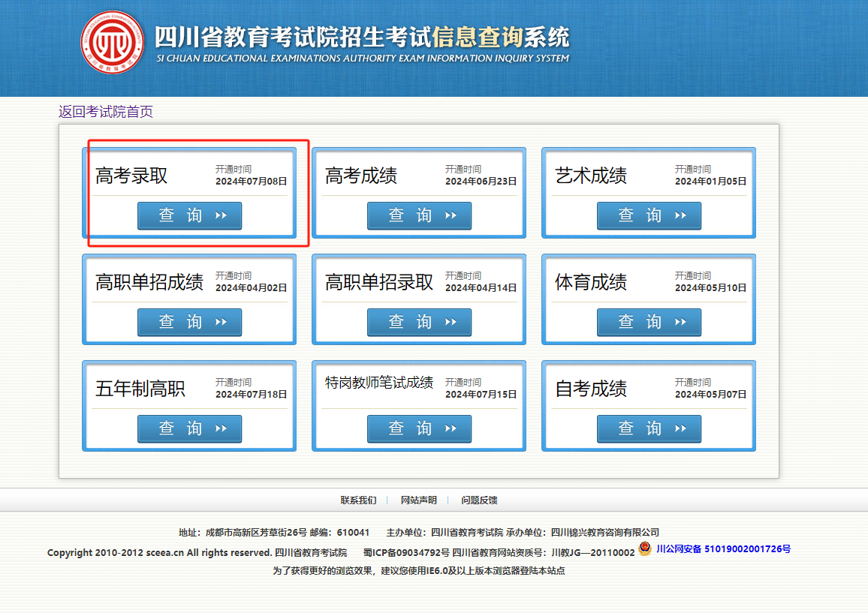Click the 艺术成绩 card heading
This screenshot has width=868, height=613.
591,176
